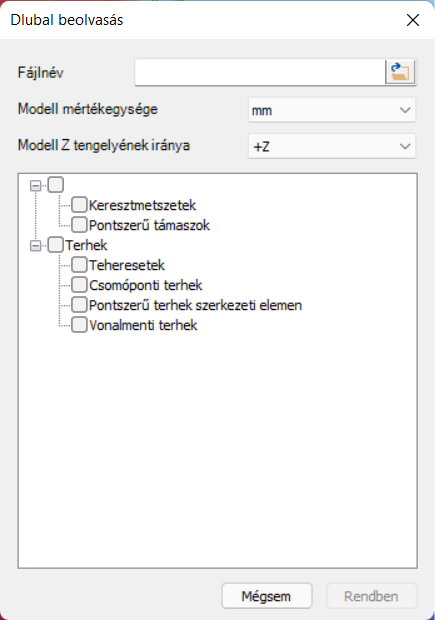
Task: Check Csomóponti terhek option
Action: [x=79, y=285]
